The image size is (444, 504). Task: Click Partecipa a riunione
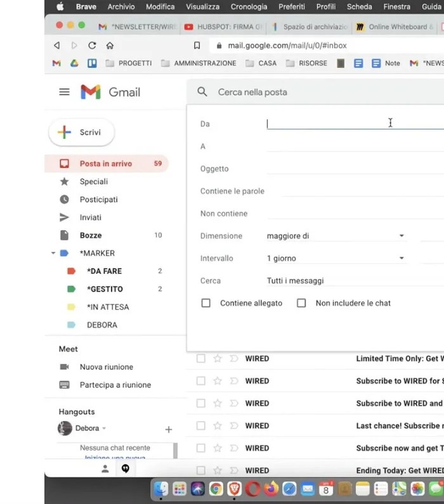point(115,385)
